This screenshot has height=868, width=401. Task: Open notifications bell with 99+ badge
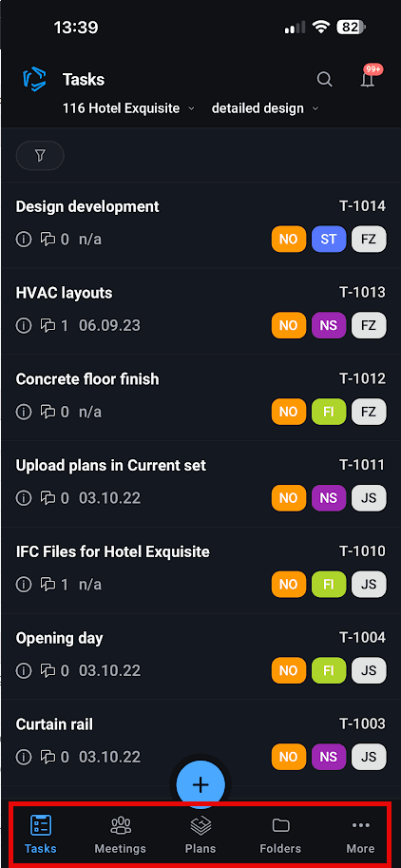[x=370, y=78]
